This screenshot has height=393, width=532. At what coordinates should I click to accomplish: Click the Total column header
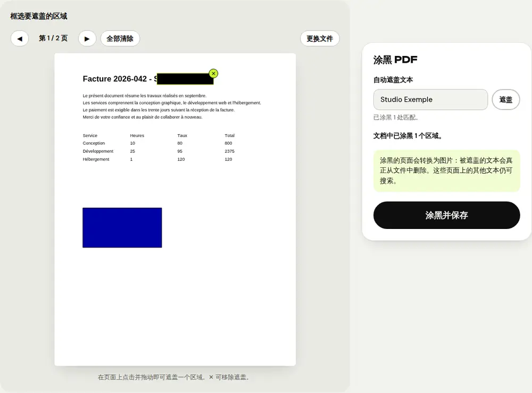pos(229,135)
